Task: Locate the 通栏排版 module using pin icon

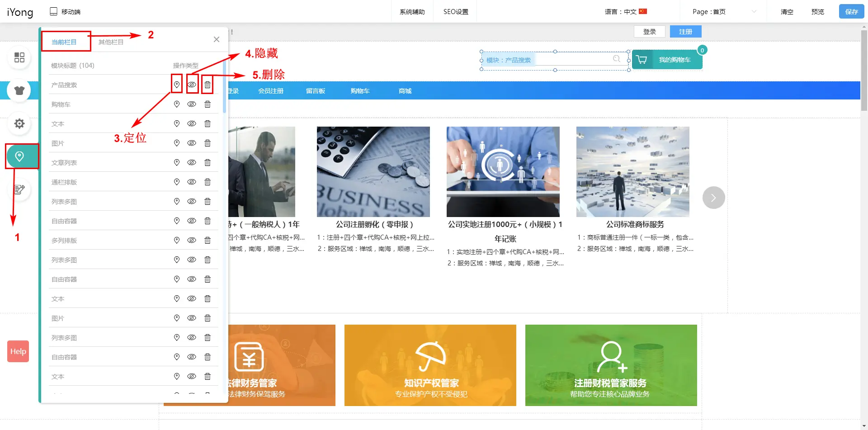Action: 177,182
